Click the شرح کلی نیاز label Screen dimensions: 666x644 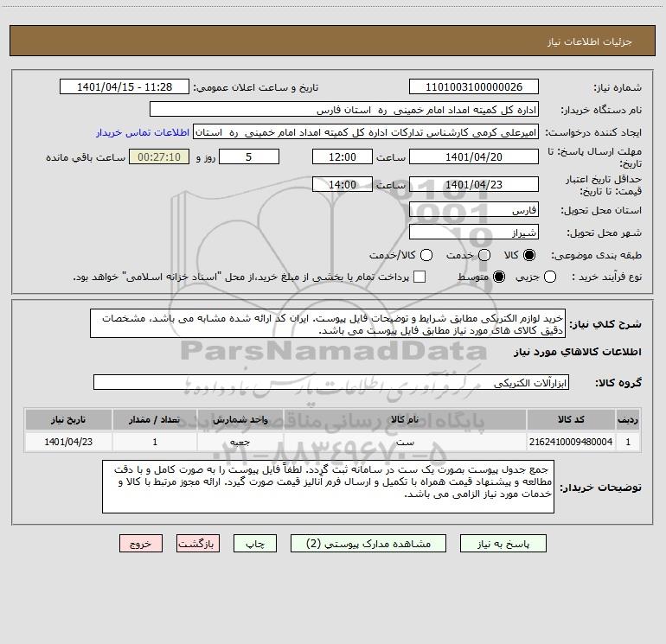pos(605,324)
